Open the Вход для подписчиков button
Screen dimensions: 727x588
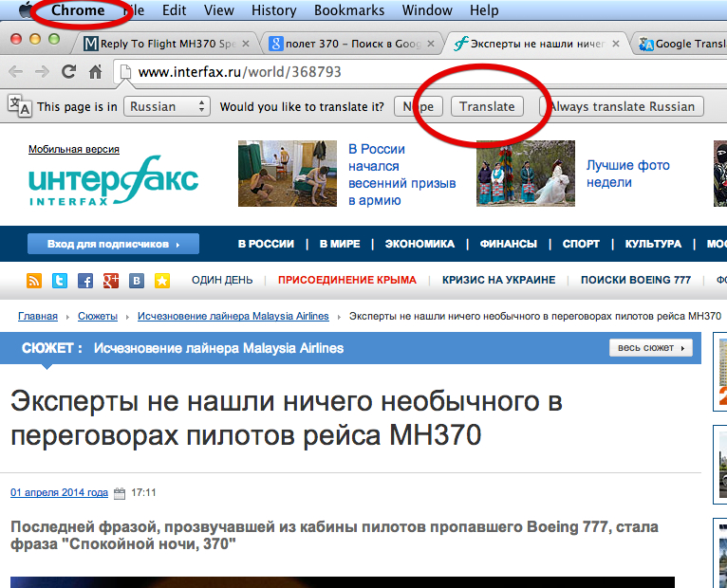113,244
